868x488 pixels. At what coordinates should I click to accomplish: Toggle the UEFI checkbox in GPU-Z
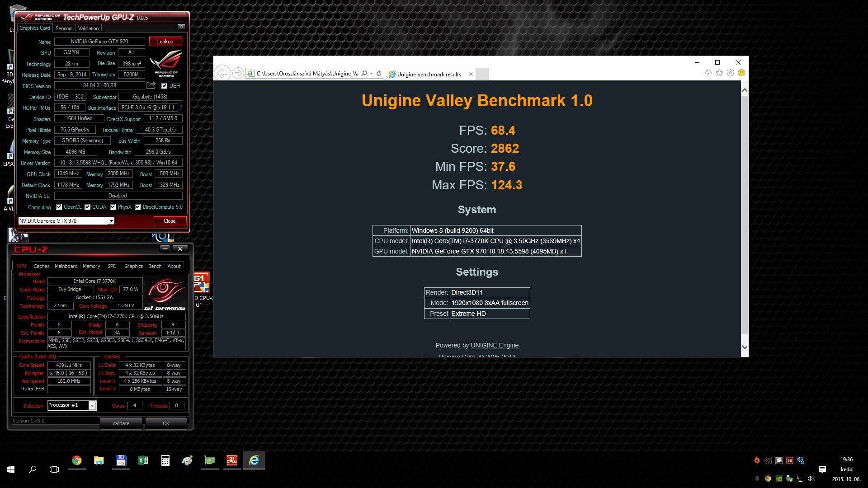(x=165, y=86)
